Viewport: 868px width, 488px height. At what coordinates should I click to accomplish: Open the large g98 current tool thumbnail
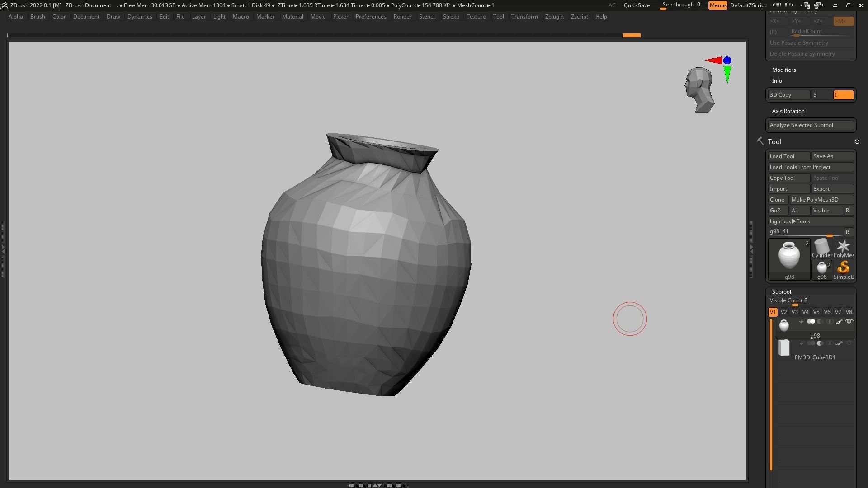(x=789, y=259)
